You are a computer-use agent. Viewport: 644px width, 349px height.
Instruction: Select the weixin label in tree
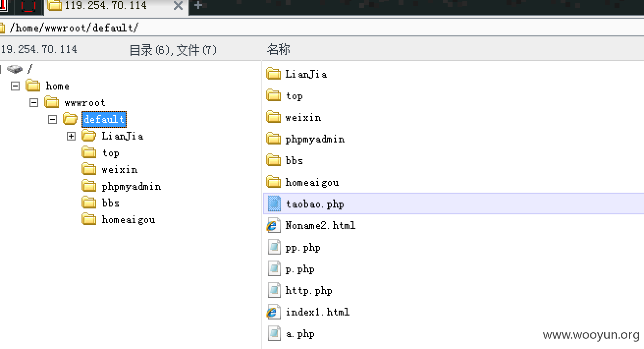(x=120, y=170)
